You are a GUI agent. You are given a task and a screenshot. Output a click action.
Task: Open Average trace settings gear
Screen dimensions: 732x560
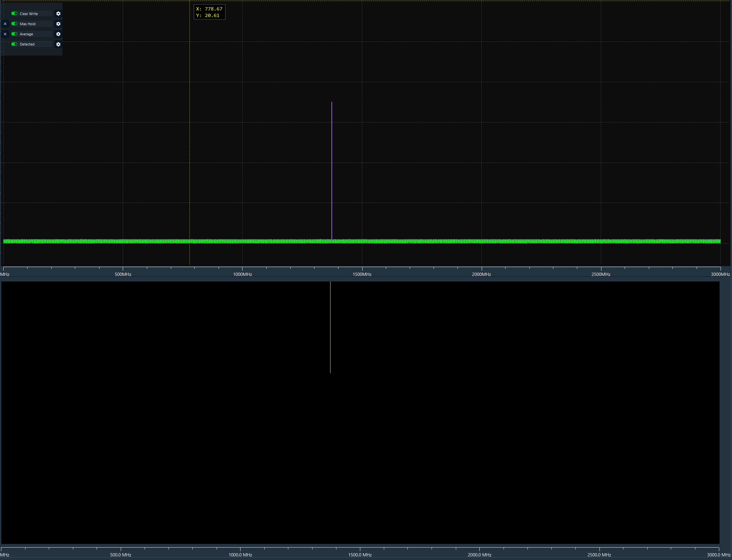(58, 34)
